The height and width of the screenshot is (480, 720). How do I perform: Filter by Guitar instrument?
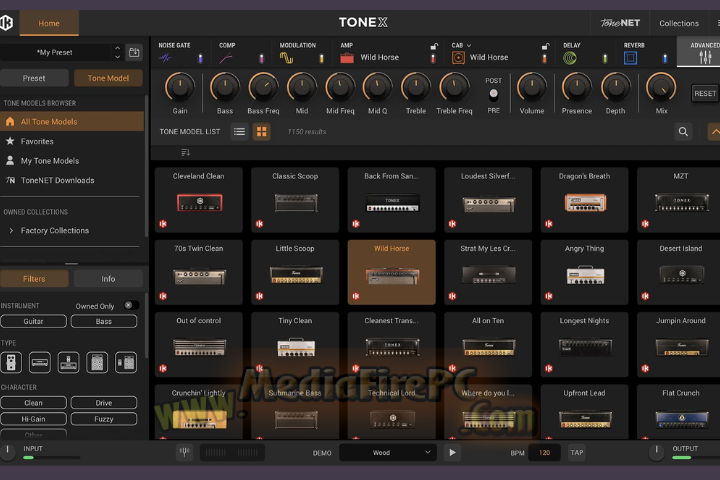pyautogui.click(x=34, y=321)
